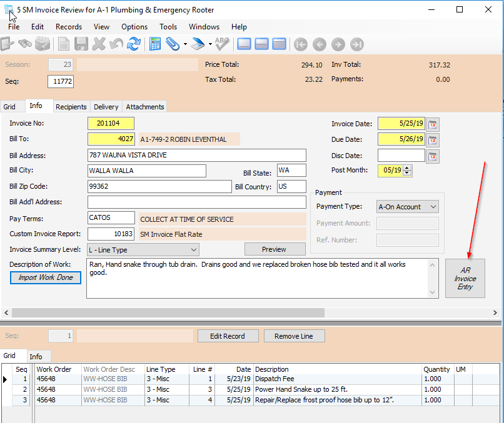Switch to the Recipients tab
Image resolution: width=504 pixels, height=423 pixels.
[x=71, y=107]
